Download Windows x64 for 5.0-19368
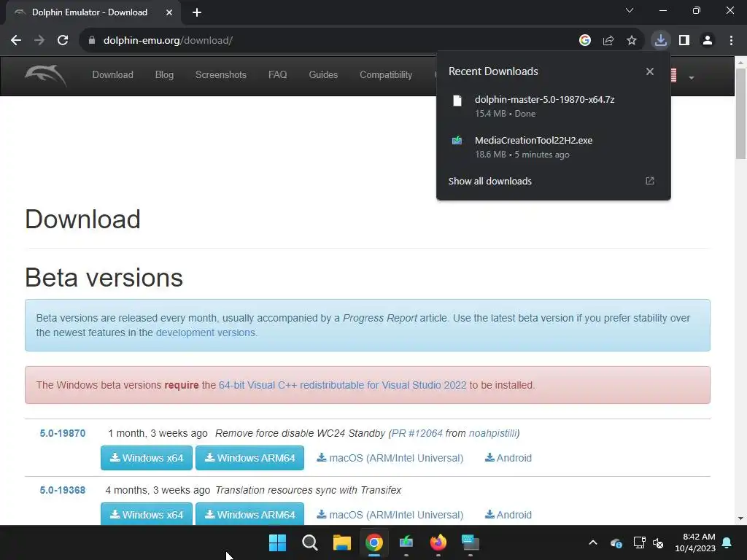This screenshot has height=560, width=747. (147, 514)
